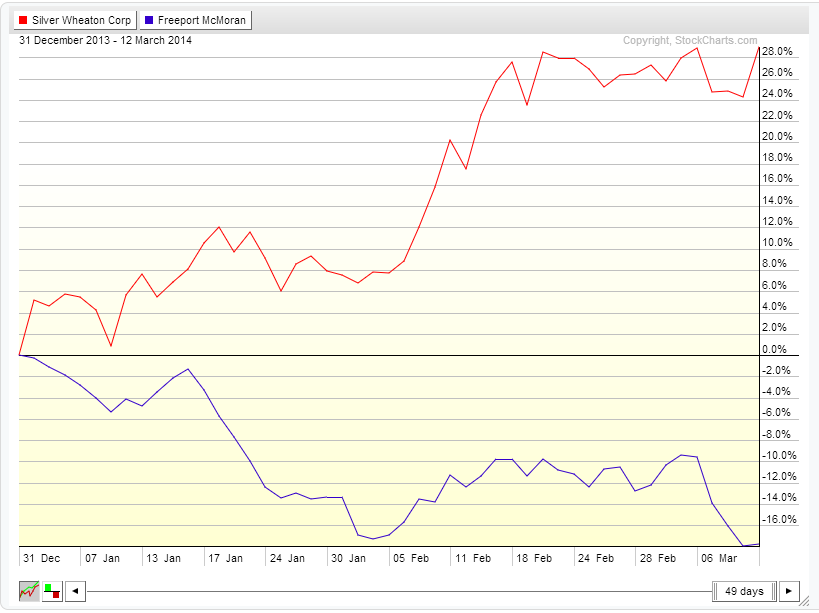
Task: Select the 31 Dec date marker
Action: [x=42, y=557]
